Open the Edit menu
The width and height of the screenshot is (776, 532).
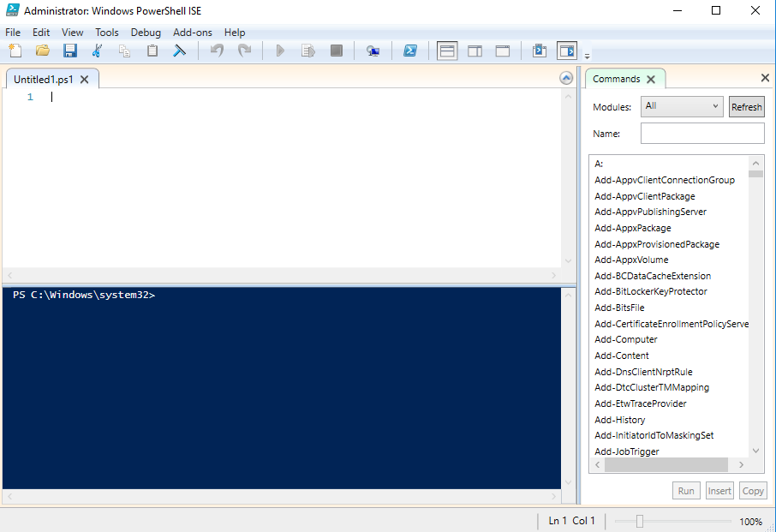coord(41,33)
